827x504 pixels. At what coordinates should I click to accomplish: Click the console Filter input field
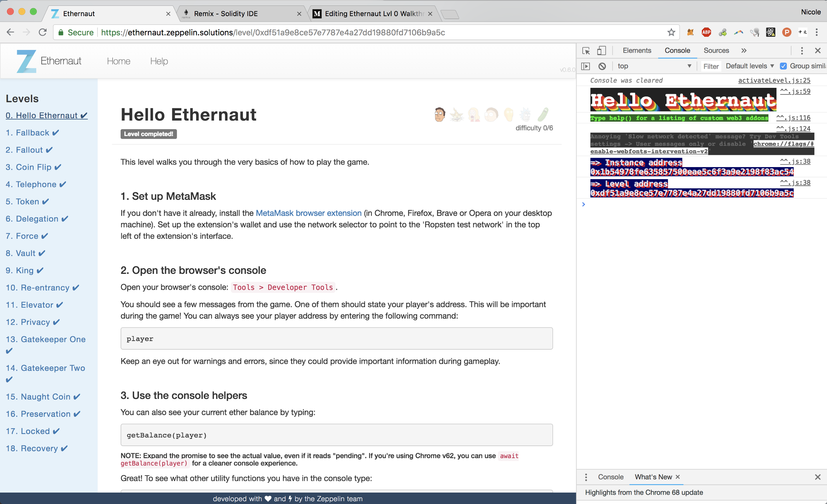click(711, 66)
